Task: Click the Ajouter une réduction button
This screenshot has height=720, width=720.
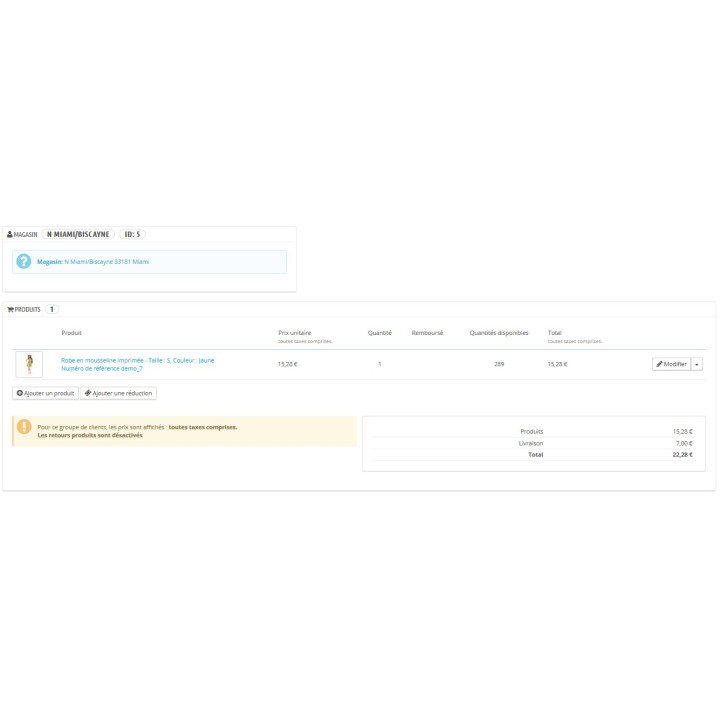Action: point(118,393)
